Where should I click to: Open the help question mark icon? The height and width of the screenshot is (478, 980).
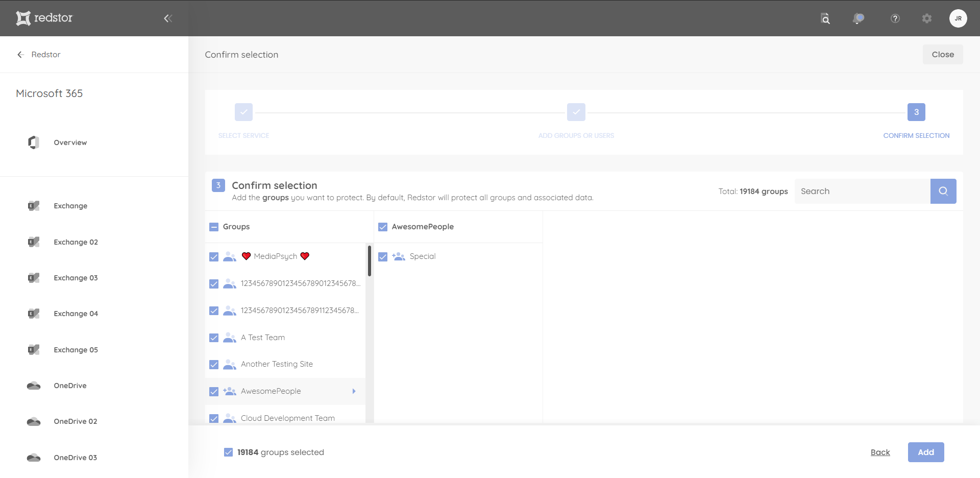[x=895, y=18]
